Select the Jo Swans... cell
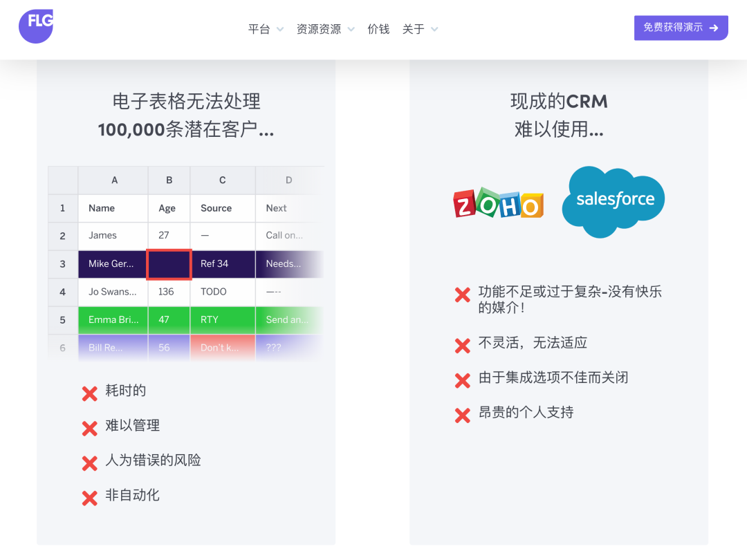Viewport: 747px width, 560px height. coord(113,292)
